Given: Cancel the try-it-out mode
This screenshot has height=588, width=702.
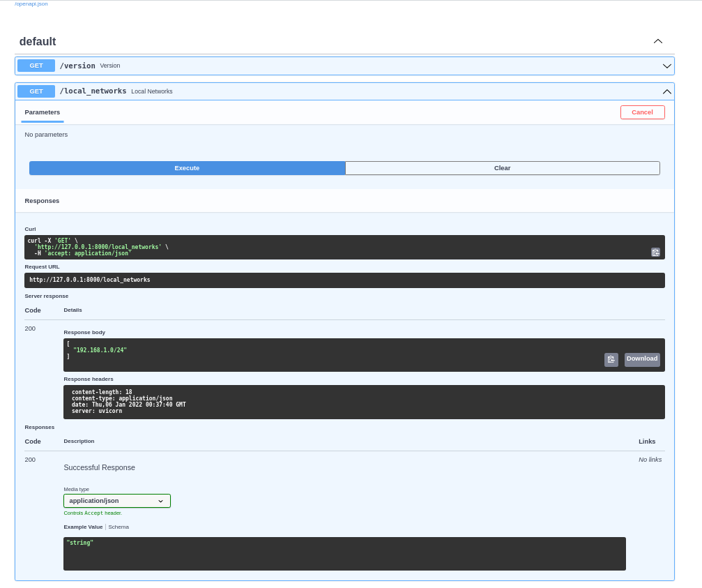Looking at the screenshot, I should coord(642,112).
